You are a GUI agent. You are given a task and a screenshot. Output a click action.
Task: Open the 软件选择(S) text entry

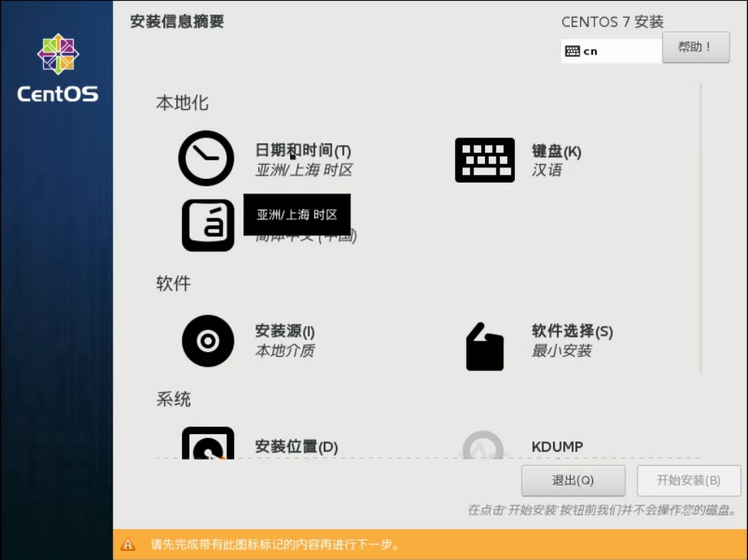[x=572, y=331]
